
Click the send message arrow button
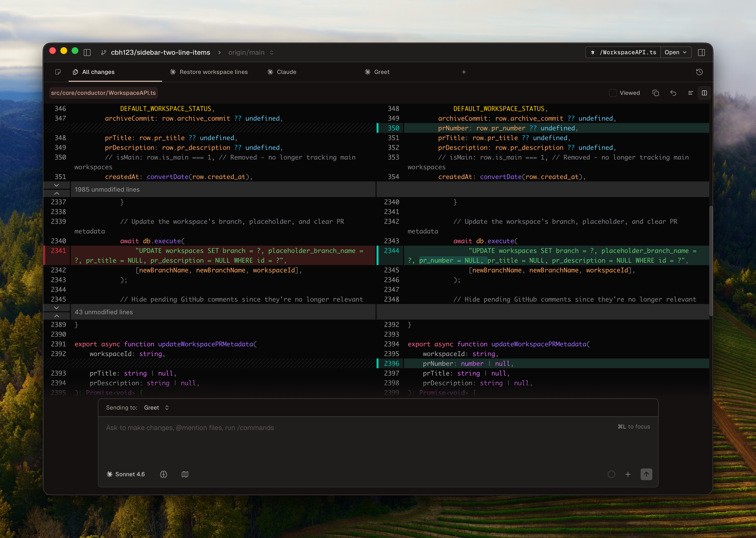click(646, 474)
